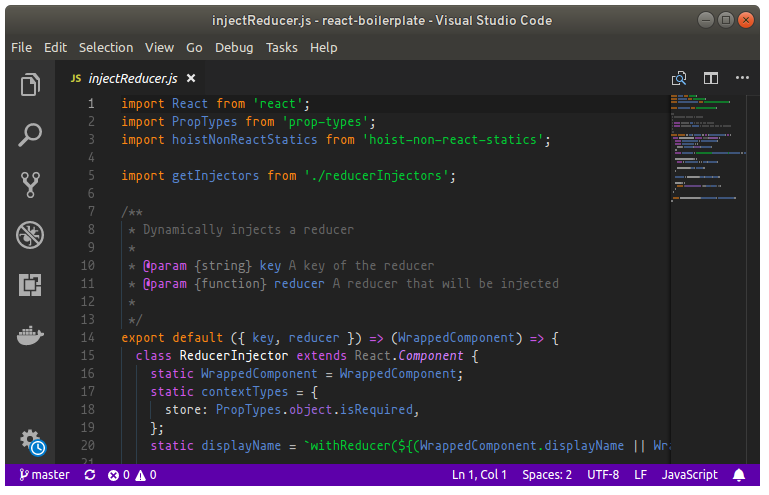Click the displayName property on line 20
Image resolution: width=769 pixels, height=495 pixels.
point(241,445)
